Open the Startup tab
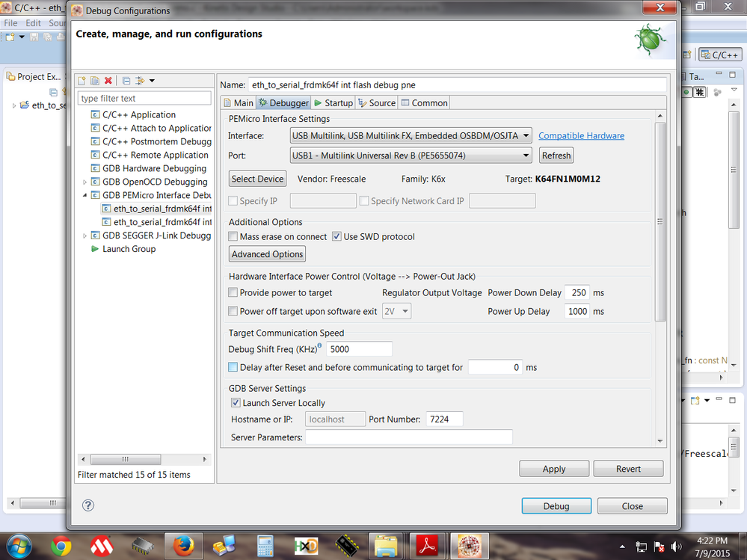The height and width of the screenshot is (560, 747). coord(333,103)
